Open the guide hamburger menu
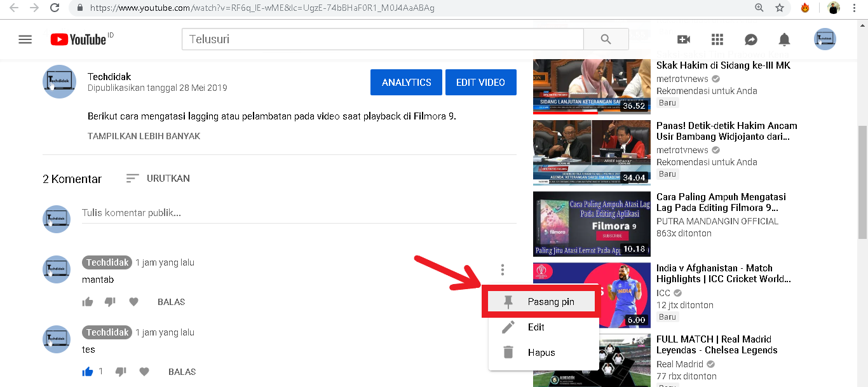The height and width of the screenshot is (387, 868). pyautogui.click(x=25, y=39)
